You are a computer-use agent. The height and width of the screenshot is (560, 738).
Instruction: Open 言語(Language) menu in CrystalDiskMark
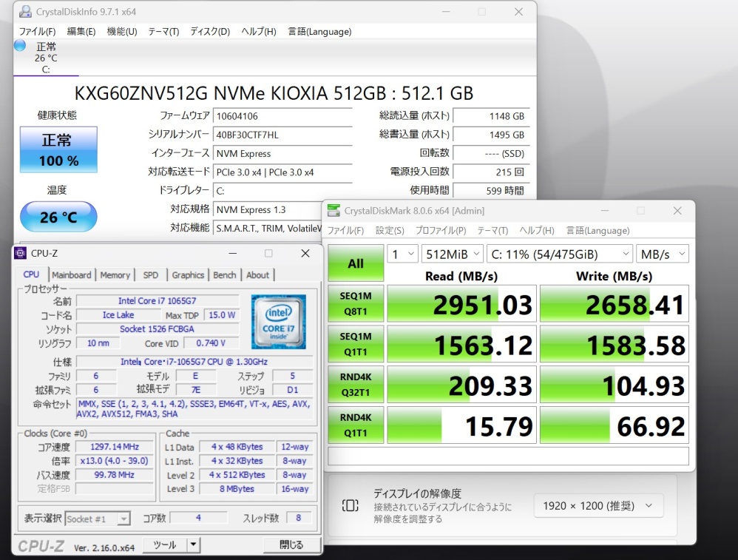click(x=597, y=230)
